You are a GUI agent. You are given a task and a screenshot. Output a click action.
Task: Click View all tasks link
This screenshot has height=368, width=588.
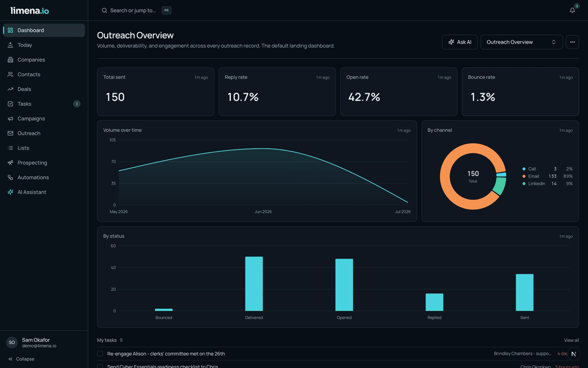571,340
